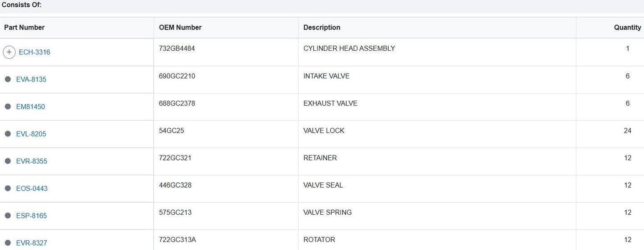Open the ESP-8165 valve spring link

[x=31, y=215]
